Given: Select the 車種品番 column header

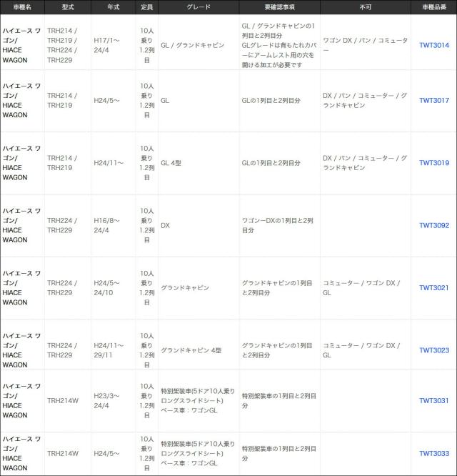Looking at the screenshot, I should coord(433,8).
